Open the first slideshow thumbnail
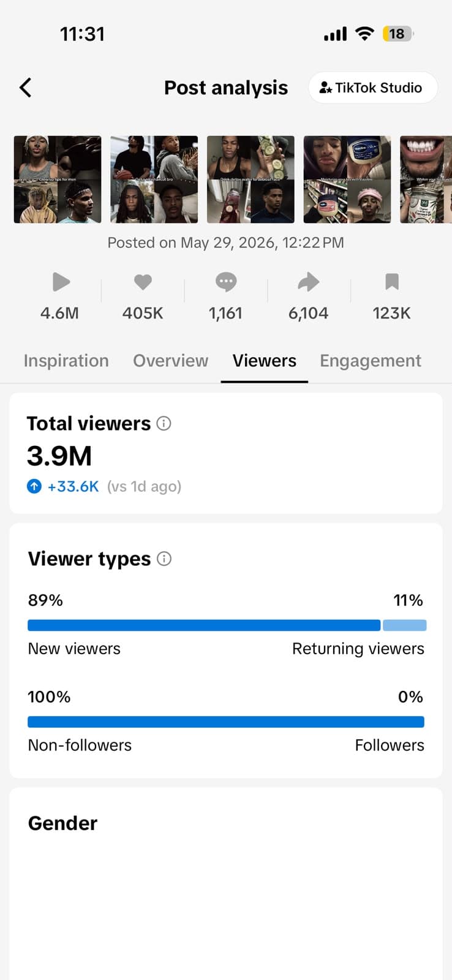The image size is (452, 980). (58, 179)
